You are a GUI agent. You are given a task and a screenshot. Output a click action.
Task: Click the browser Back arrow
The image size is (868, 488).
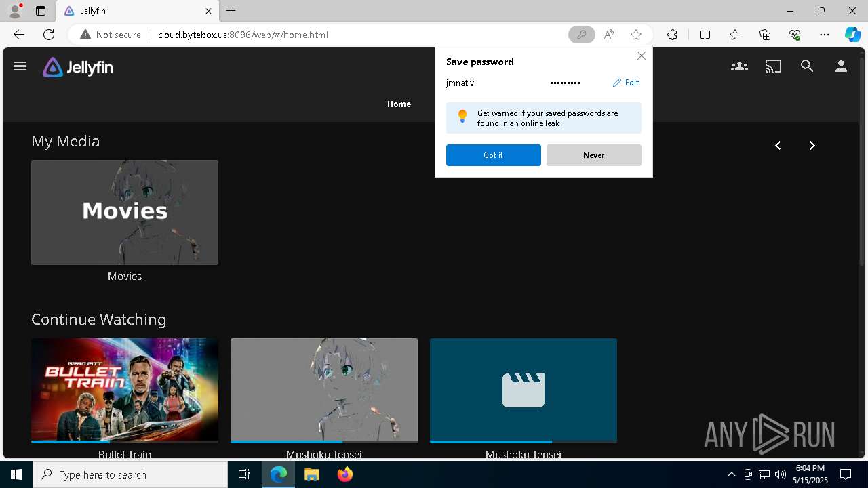(x=18, y=35)
